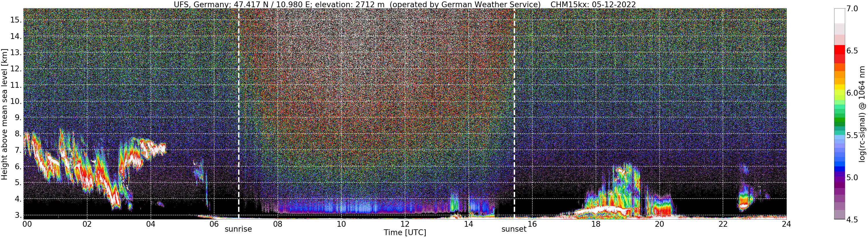Click the "Height above mean sea level [km]" label
Screen dimensions: 868x238
pos(4,114)
